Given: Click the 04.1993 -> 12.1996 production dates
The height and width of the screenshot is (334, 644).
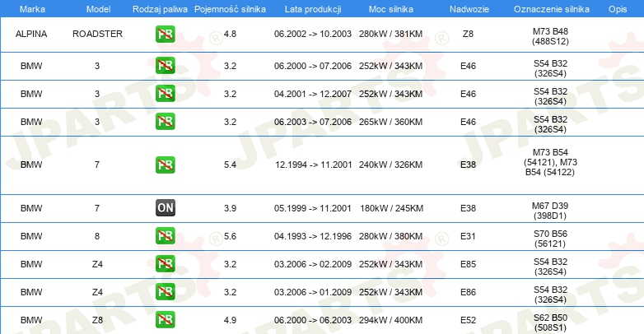Looking at the screenshot, I should tap(313, 236).
